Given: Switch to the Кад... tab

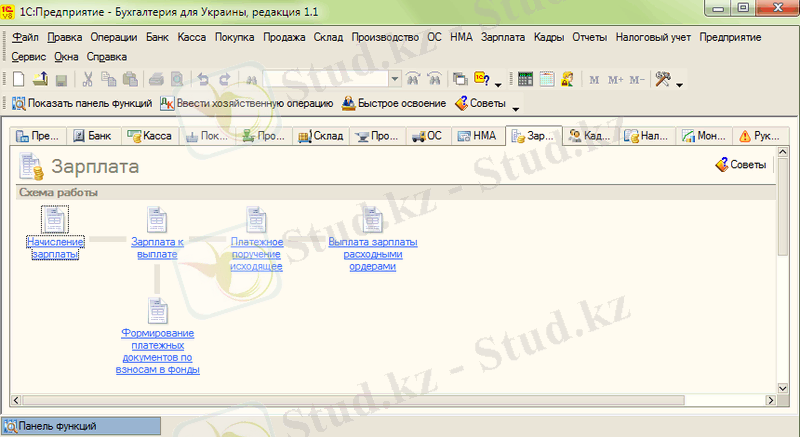Looking at the screenshot, I should [590, 136].
